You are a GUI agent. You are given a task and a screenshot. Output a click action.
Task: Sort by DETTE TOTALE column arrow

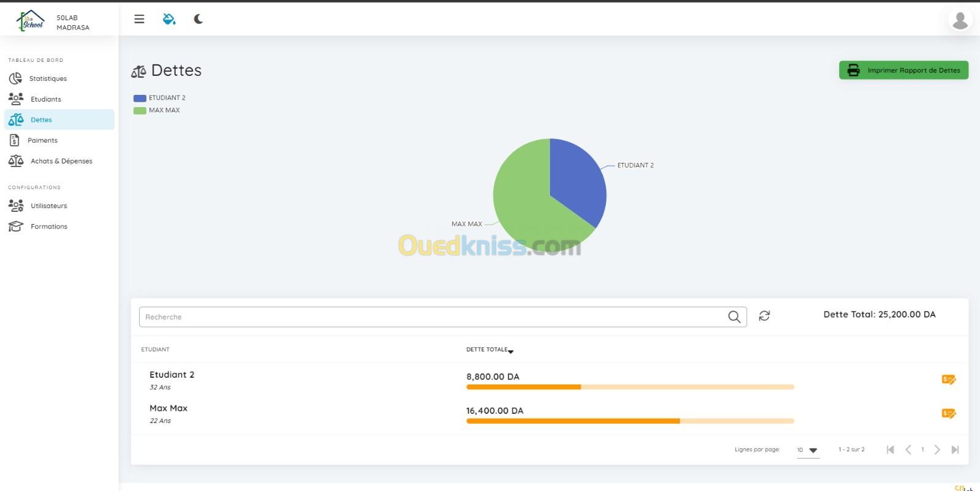(x=511, y=351)
